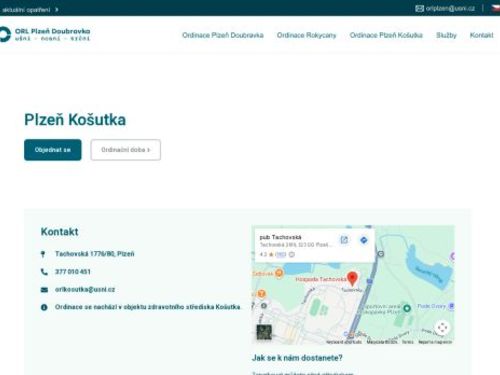The image size is (500, 375).
Task: Open the aktuální opatření arrow link
Action: (30, 10)
